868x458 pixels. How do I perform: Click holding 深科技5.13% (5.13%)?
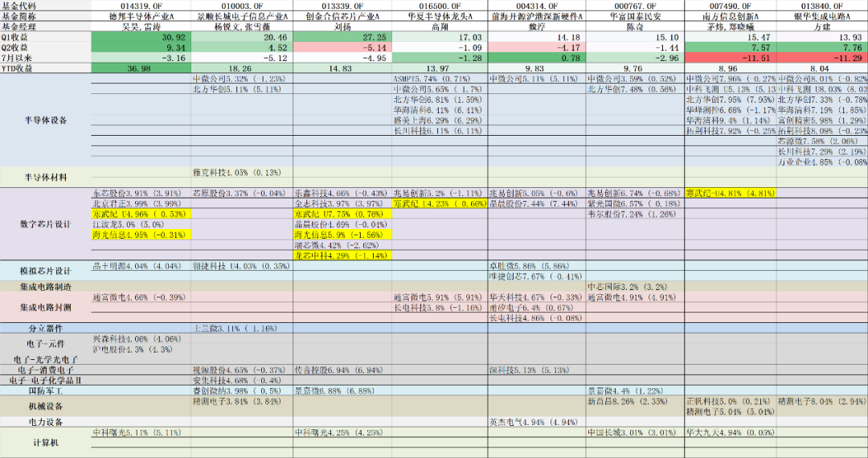530,370
